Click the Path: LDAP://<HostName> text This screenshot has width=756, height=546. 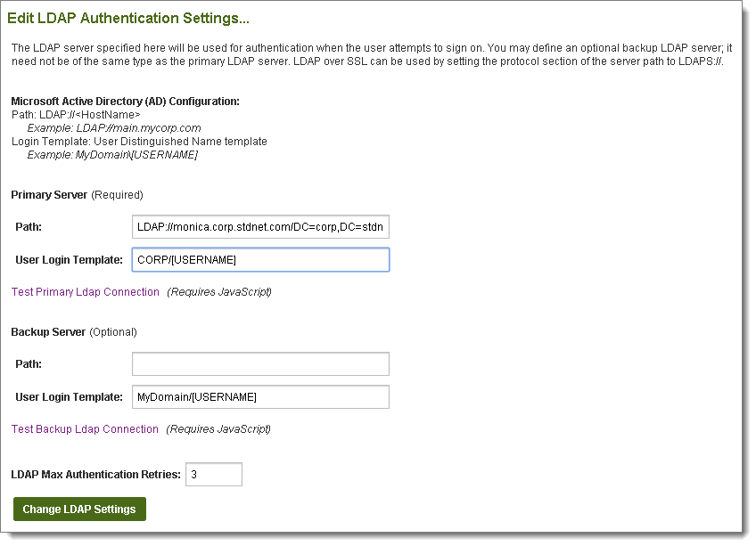(76, 115)
